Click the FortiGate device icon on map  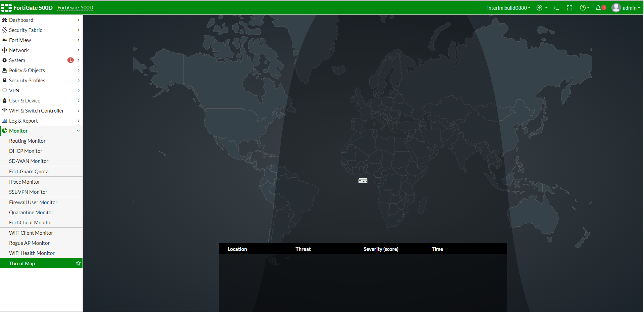point(363,181)
